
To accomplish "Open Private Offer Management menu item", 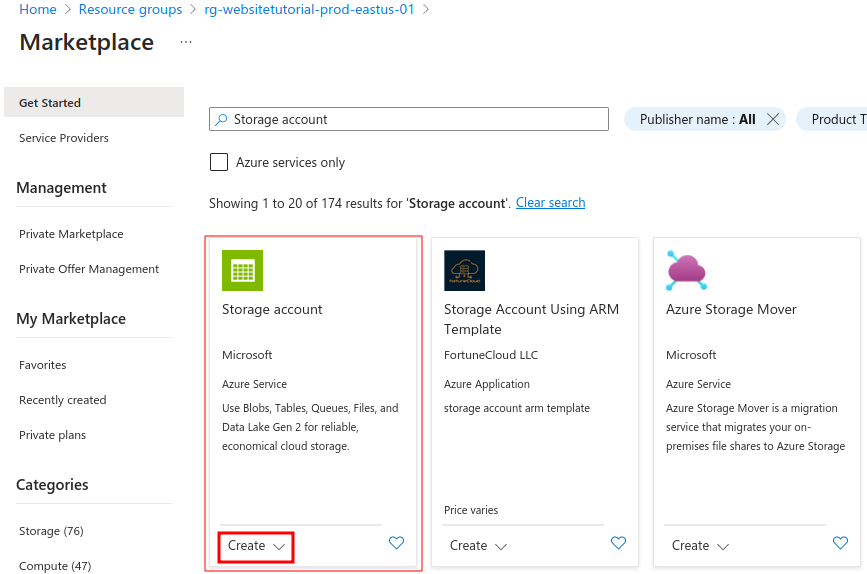I will pos(88,269).
